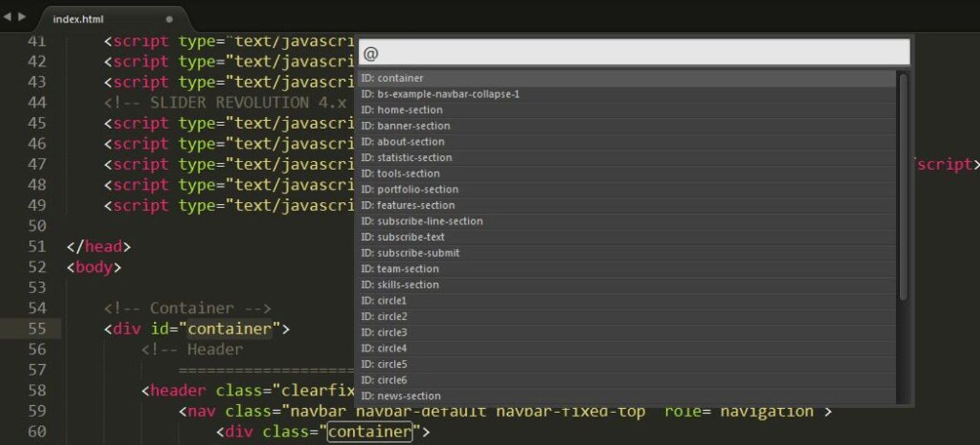Select 'ID: container' symbol entry

[627, 78]
